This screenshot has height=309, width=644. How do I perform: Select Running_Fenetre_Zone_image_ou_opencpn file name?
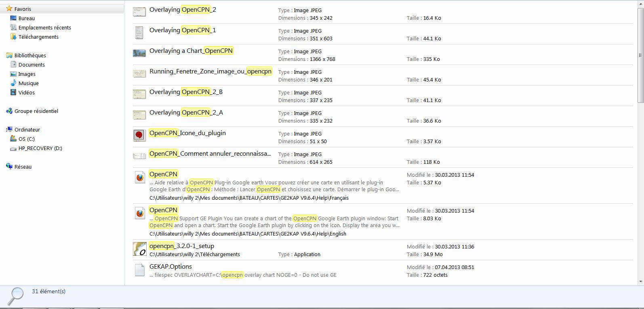[210, 71]
